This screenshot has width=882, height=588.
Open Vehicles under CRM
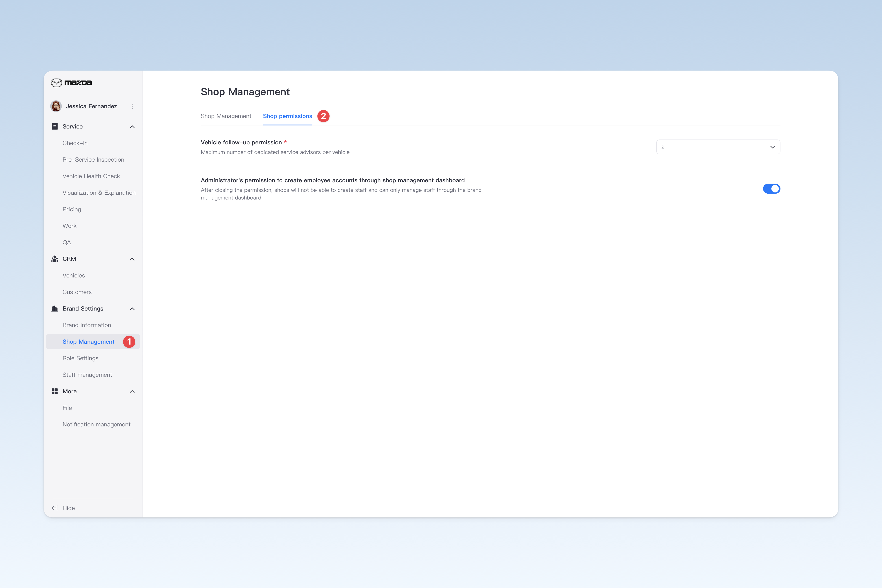(73, 275)
